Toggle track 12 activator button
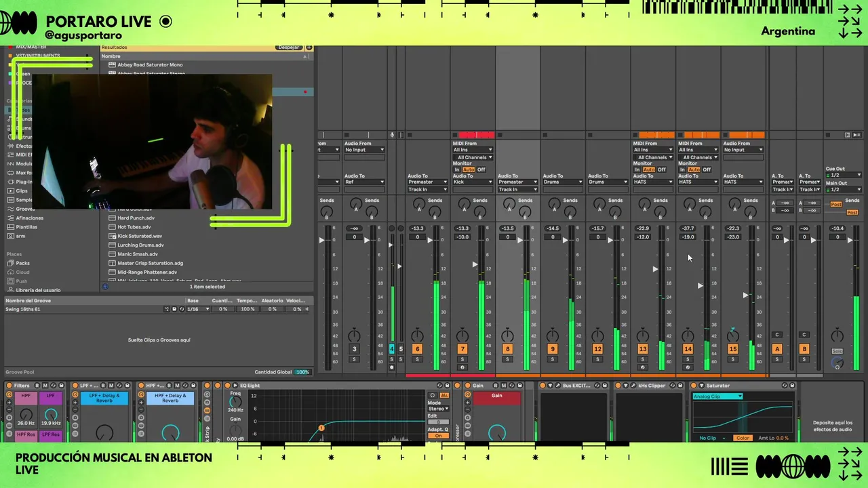 tap(597, 349)
